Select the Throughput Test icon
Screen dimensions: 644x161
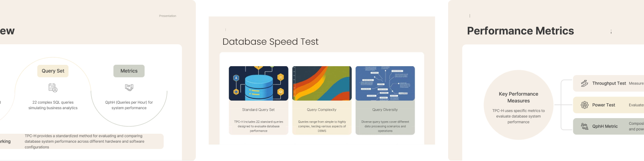point(584,84)
